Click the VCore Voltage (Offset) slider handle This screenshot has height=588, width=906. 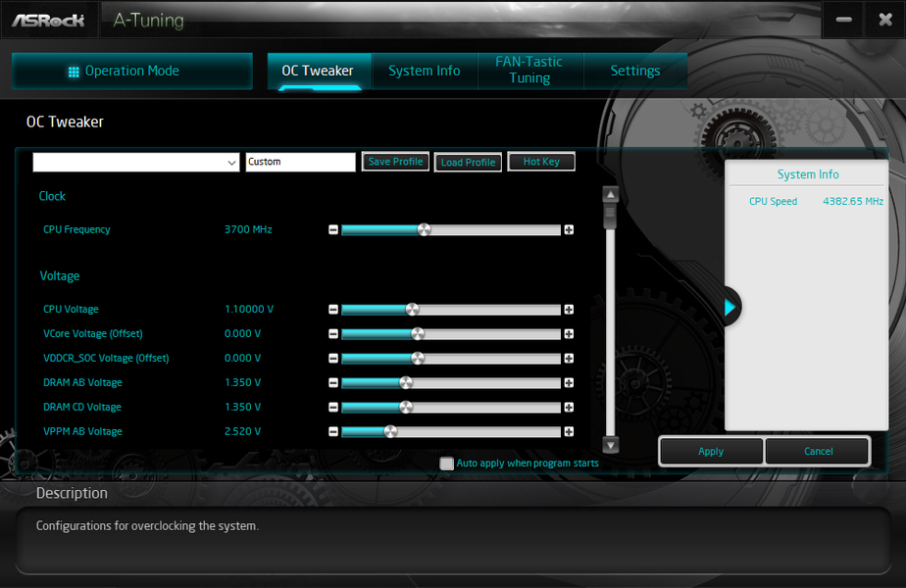418,334
